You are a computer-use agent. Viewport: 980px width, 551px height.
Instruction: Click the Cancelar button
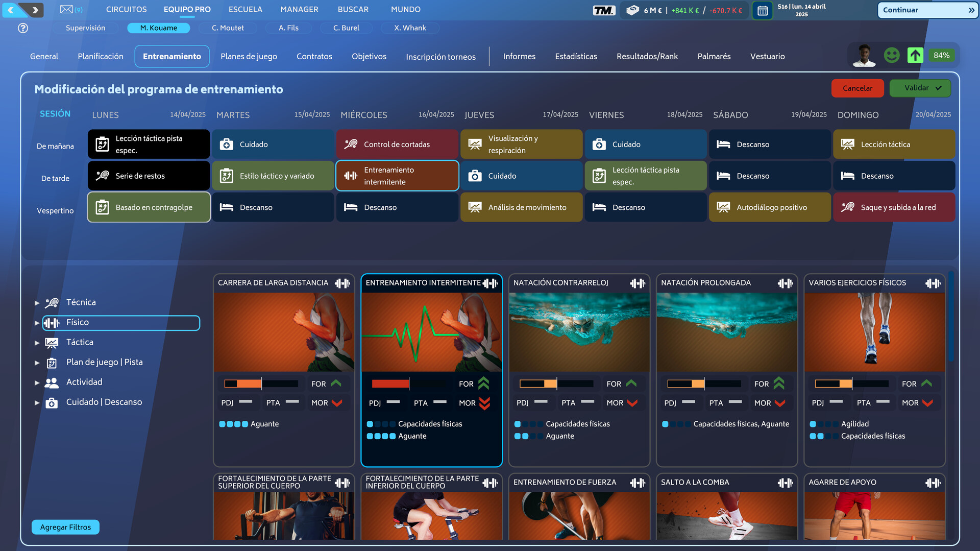point(857,88)
